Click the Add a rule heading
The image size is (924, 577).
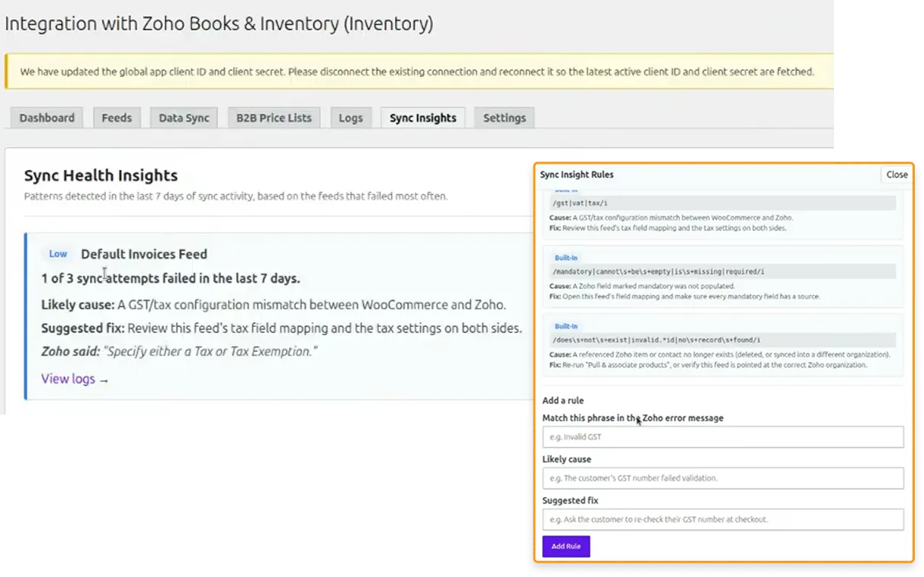(x=563, y=400)
